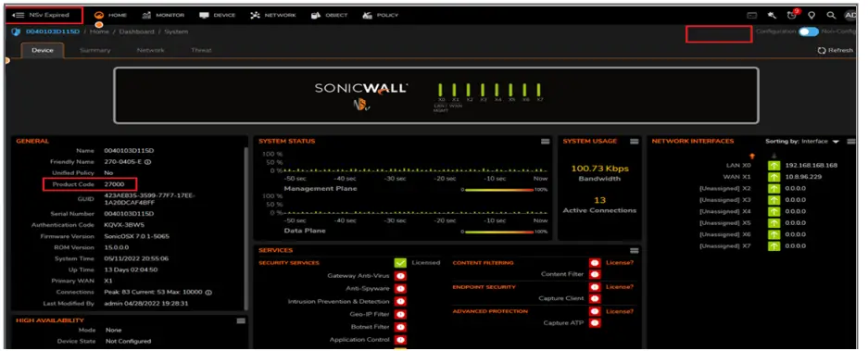Click the info icon beside Friendly Name
868x351 pixels.
(148, 162)
